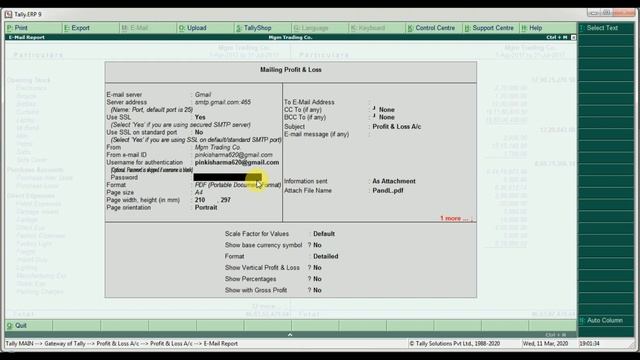Click the clock time in status bar

589,344
